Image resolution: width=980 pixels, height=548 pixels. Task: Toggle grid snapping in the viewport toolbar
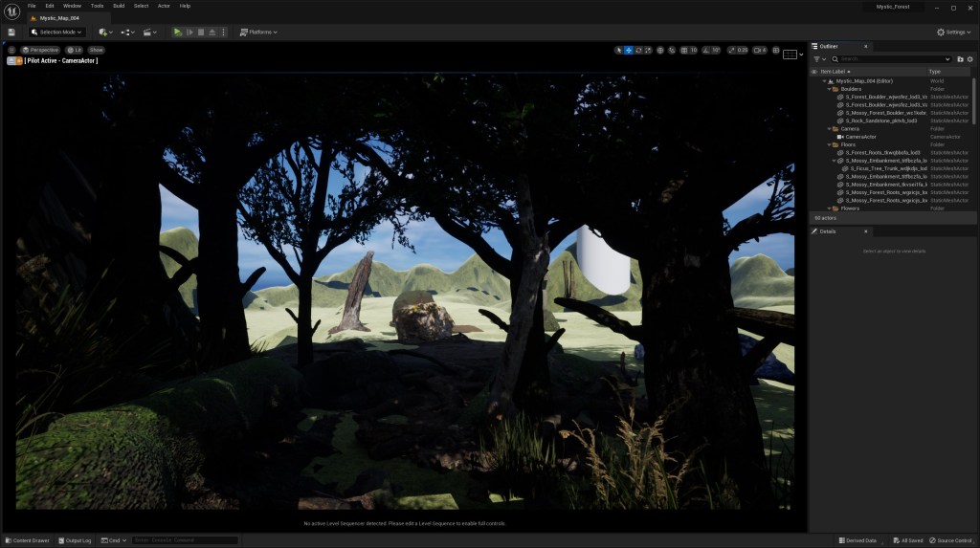point(684,50)
